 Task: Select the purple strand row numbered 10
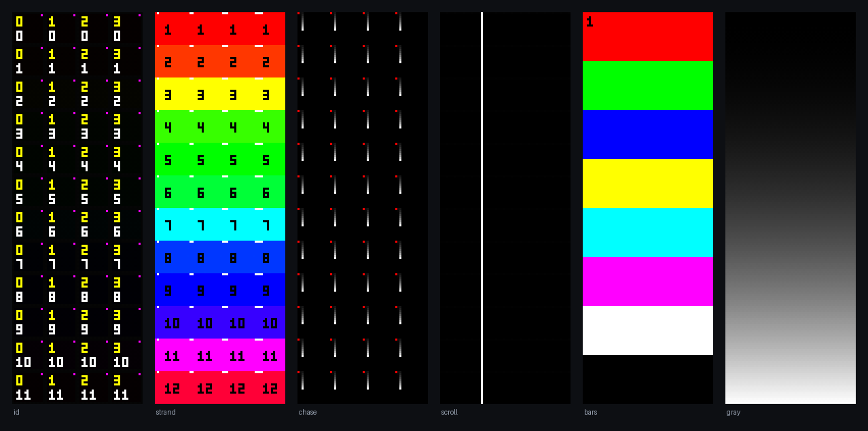coord(220,322)
